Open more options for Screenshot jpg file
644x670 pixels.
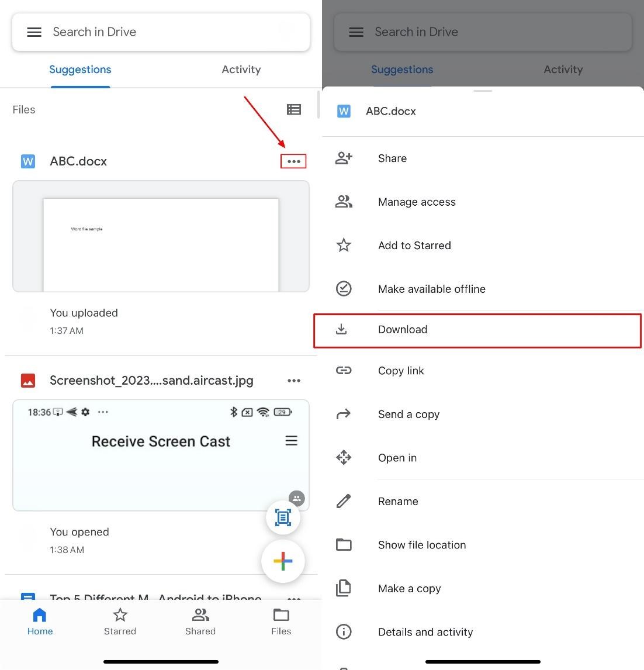tap(293, 381)
